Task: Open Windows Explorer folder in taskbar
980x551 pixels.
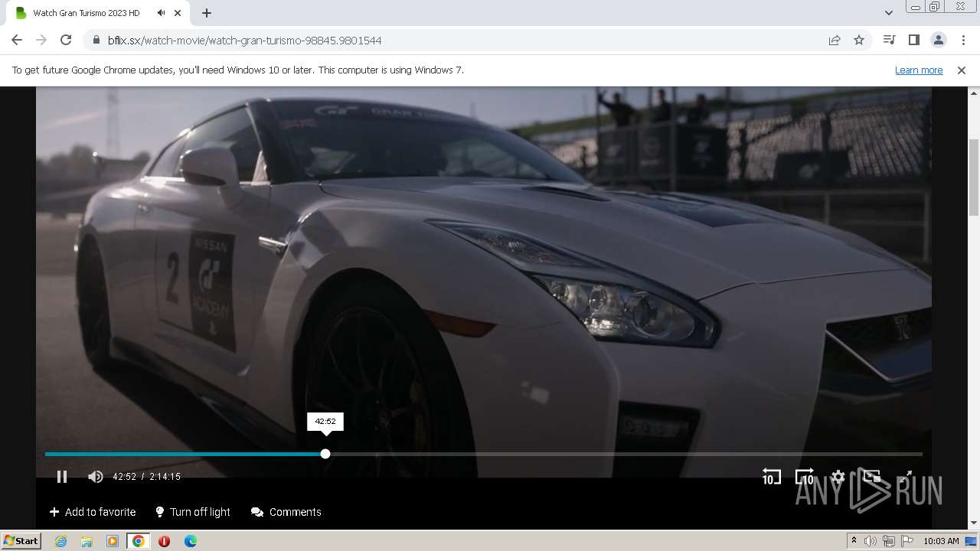Action: [x=87, y=541]
